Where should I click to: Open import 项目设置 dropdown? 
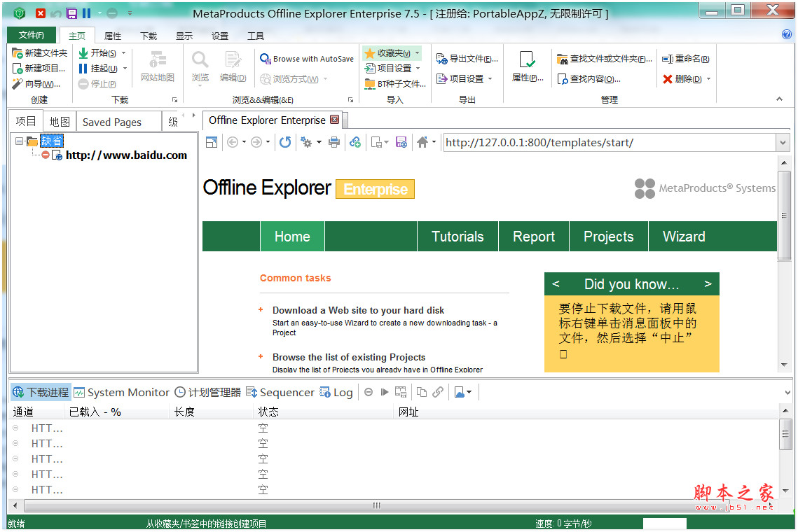418,68
